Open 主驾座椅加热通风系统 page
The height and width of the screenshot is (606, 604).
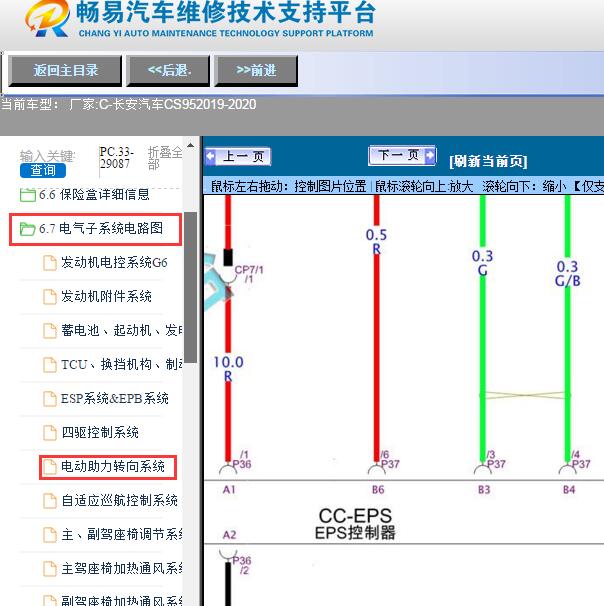click(122, 569)
